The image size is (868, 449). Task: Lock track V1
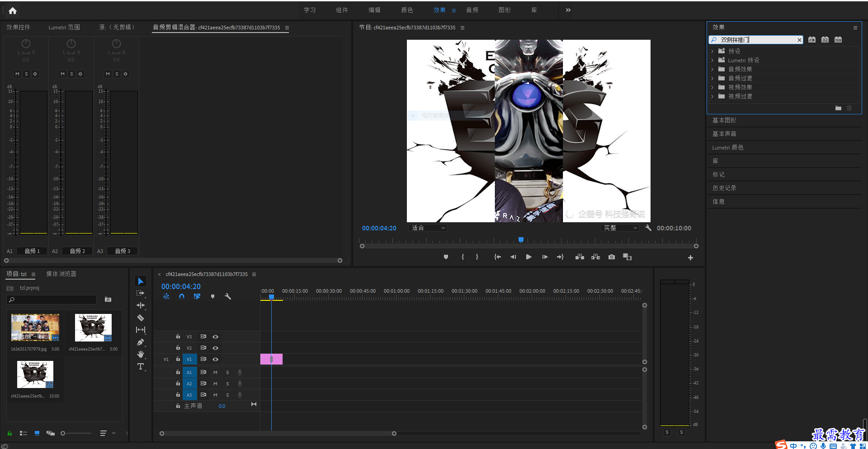pos(178,359)
